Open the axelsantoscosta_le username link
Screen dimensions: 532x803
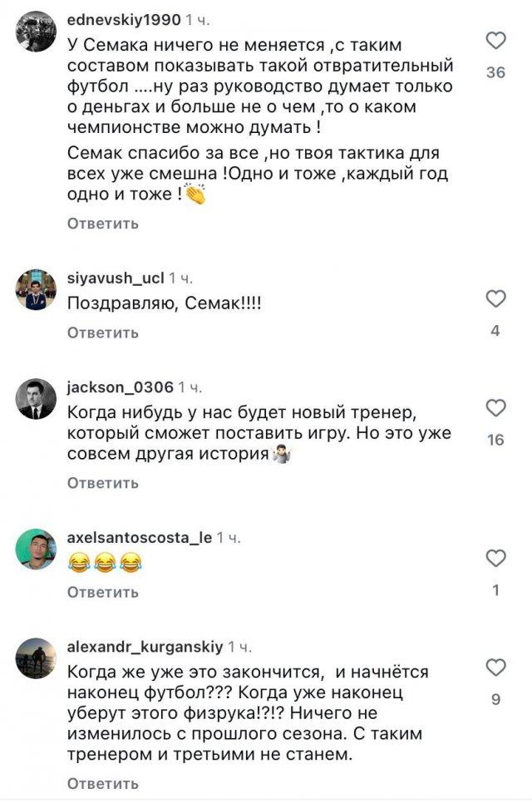(x=139, y=538)
